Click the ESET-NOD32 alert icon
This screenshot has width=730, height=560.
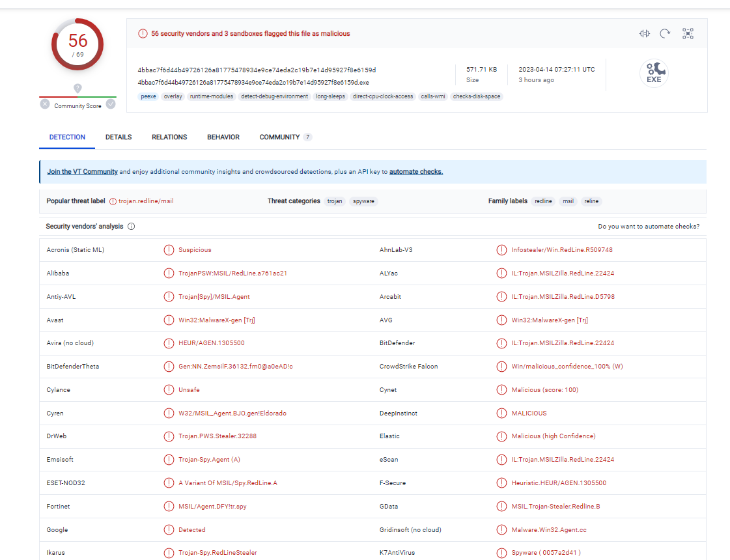coord(169,483)
